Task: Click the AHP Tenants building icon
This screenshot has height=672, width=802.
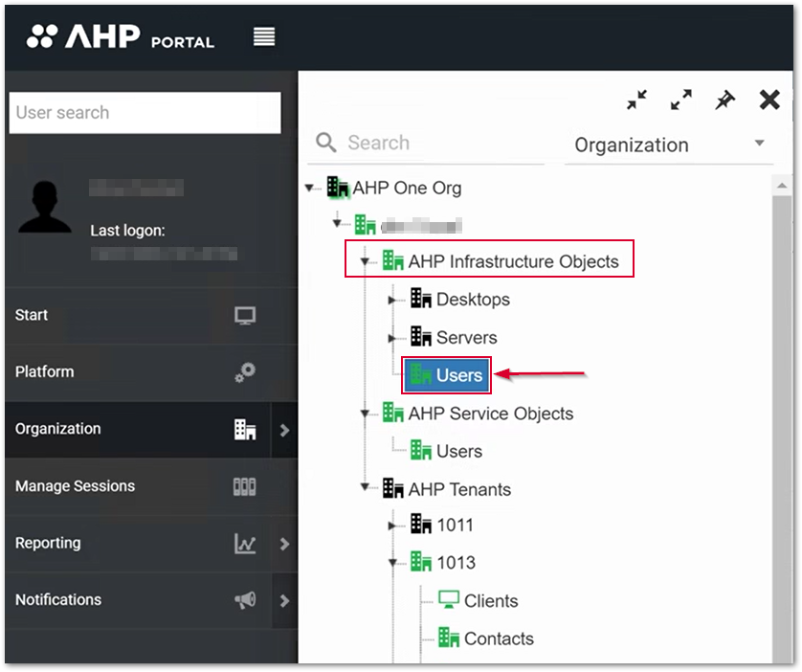Action: click(x=392, y=488)
